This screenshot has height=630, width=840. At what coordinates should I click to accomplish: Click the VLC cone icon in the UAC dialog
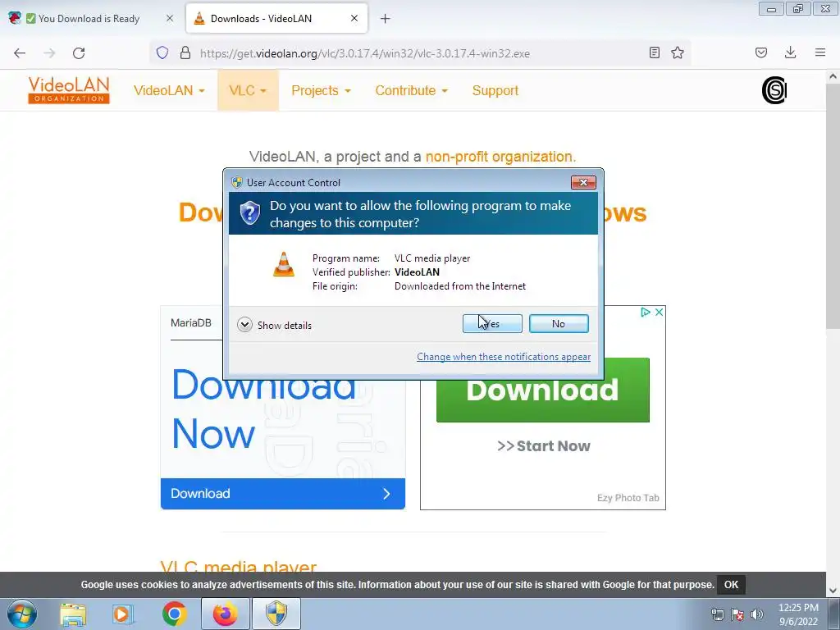(x=283, y=264)
